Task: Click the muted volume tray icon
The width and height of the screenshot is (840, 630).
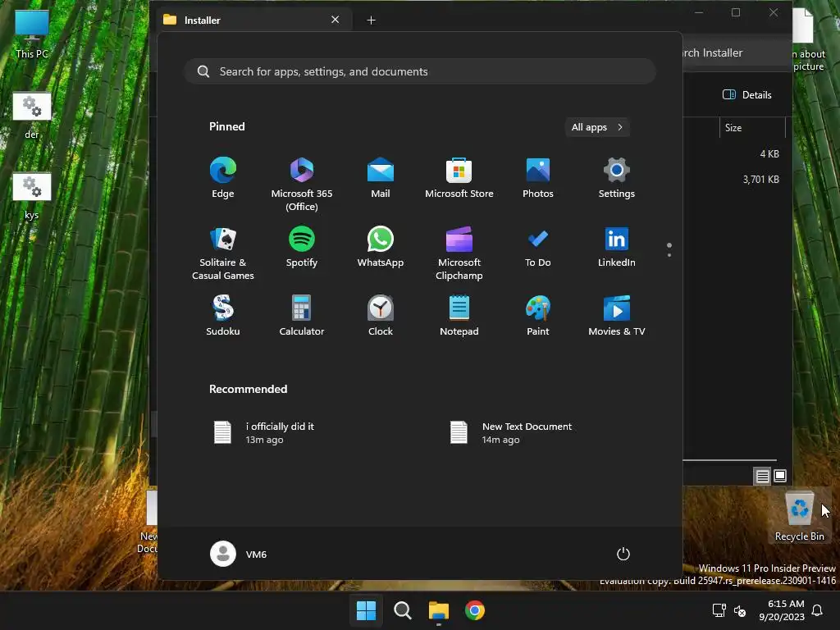Action: pos(740,610)
